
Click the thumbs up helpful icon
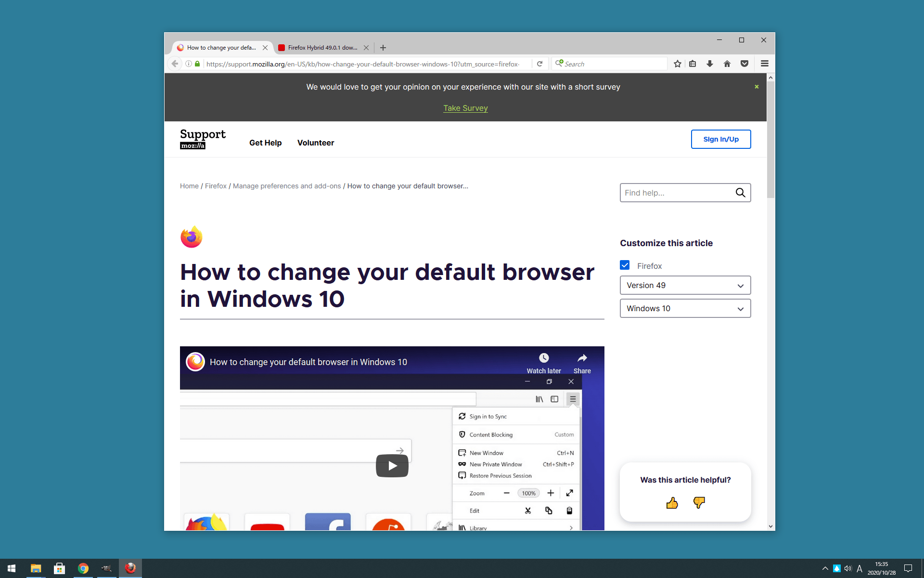pos(672,503)
